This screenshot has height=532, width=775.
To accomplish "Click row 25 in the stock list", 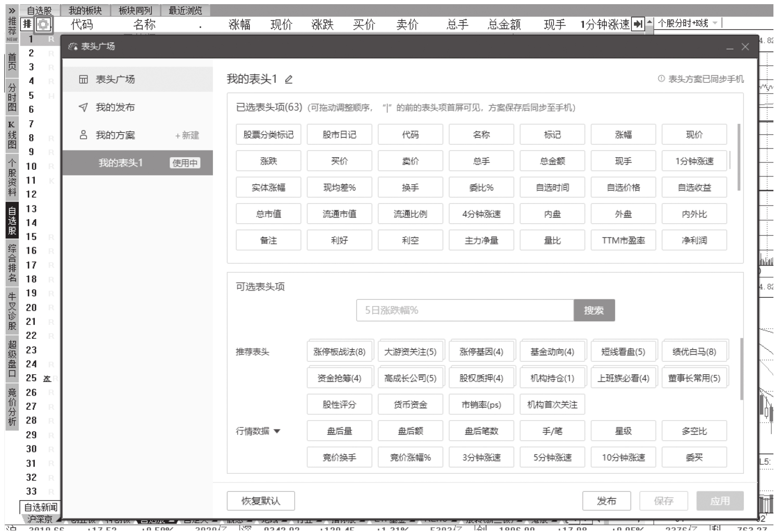I will click(x=41, y=378).
